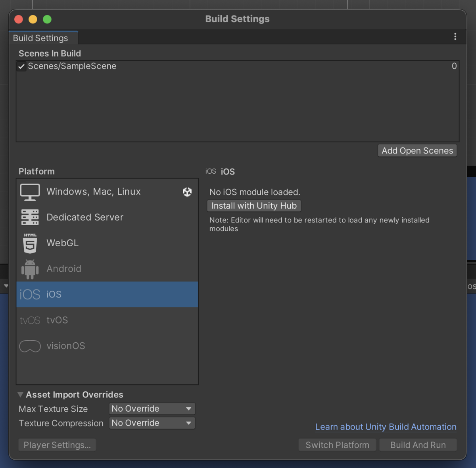Click Install with Unity Hub
Viewport: 476px width, 468px height.
coord(254,206)
